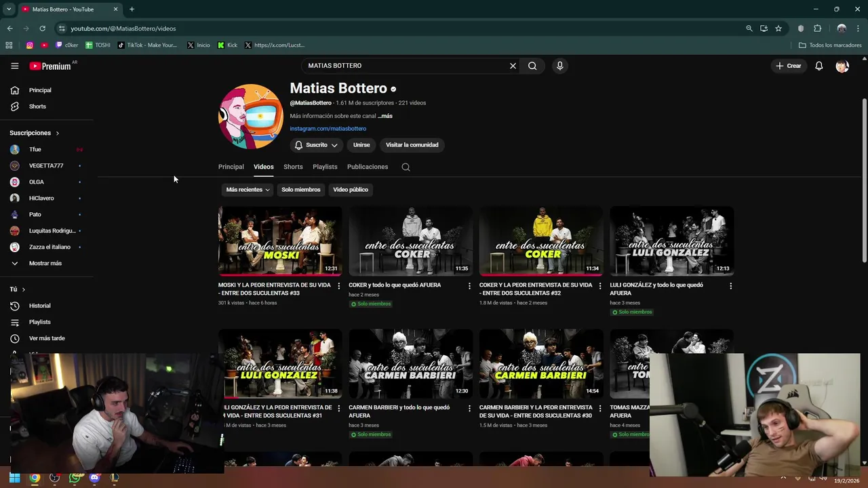Start voice search with the microphone icon
Image resolution: width=868 pixels, height=488 pixels.
pos(559,66)
